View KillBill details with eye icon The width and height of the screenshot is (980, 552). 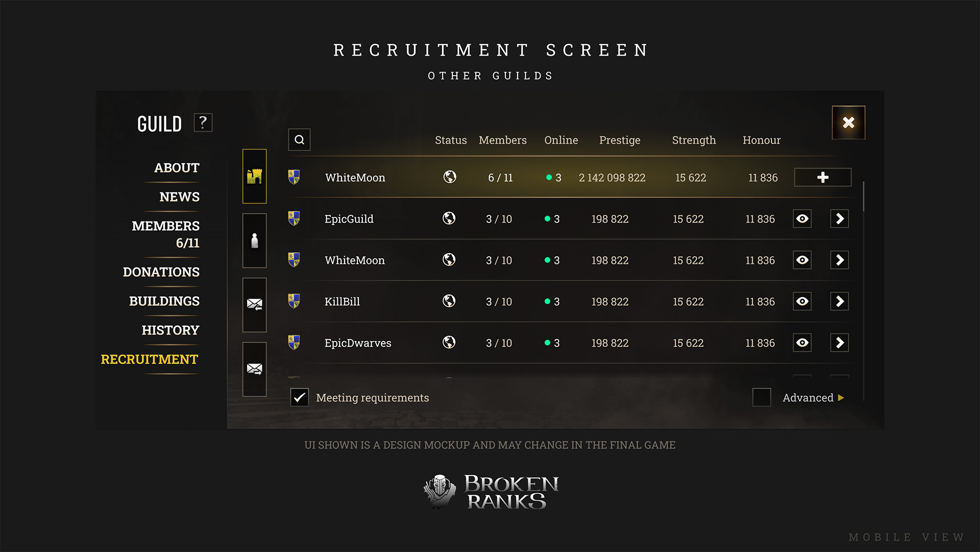click(802, 301)
